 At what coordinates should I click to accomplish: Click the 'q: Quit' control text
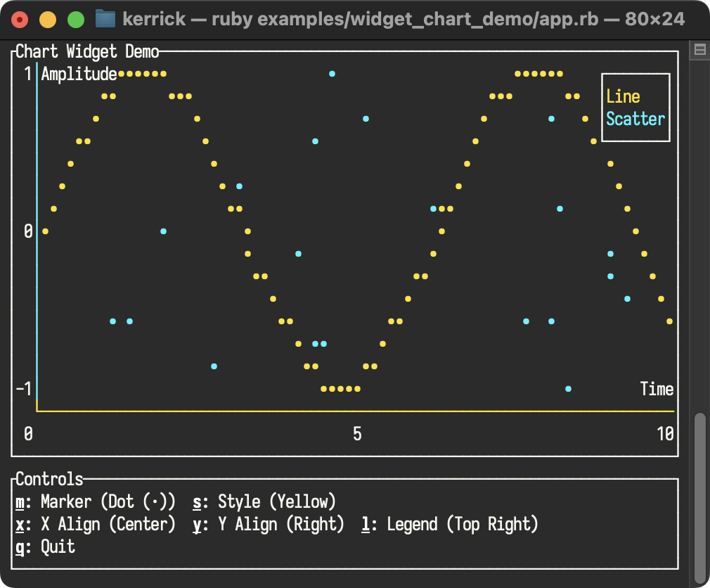click(45, 547)
